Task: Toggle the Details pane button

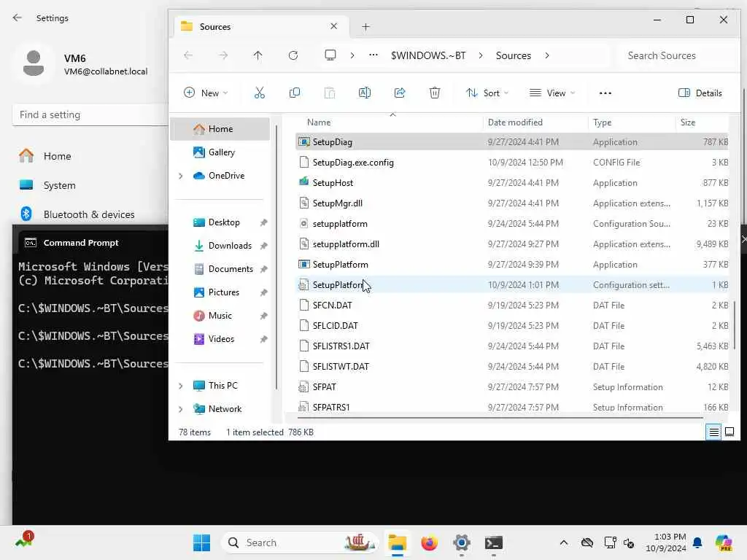Action: click(700, 93)
